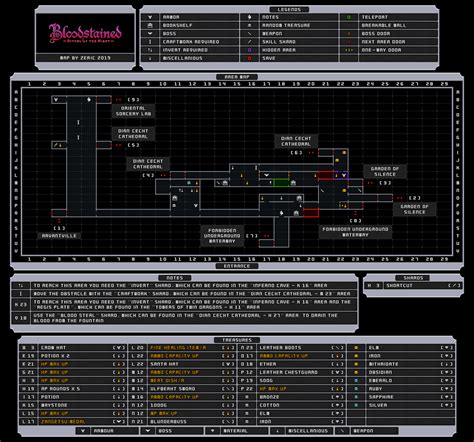
Task: Click the Craftwork Required legend icon
Action: [x=150, y=42]
